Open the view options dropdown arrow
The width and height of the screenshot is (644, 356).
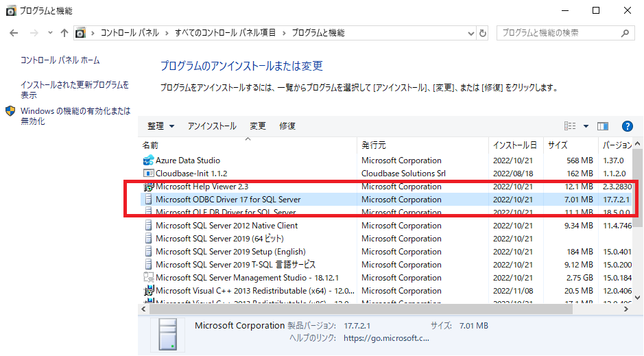586,126
